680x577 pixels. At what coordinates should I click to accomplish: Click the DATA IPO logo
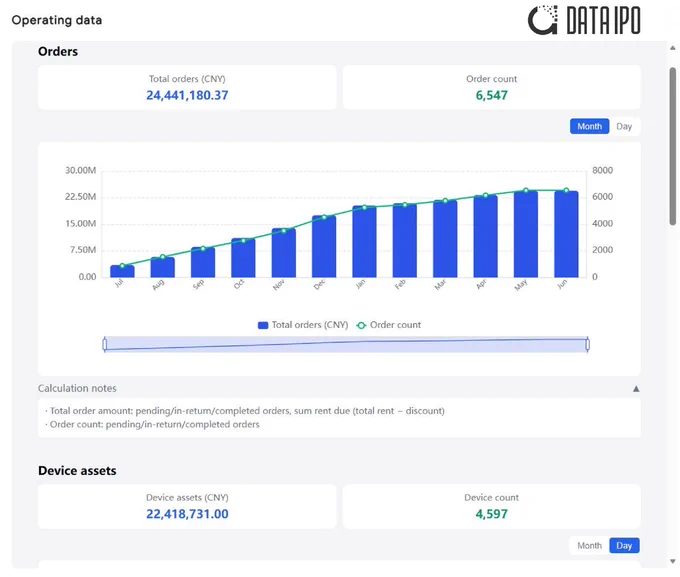click(x=584, y=20)
